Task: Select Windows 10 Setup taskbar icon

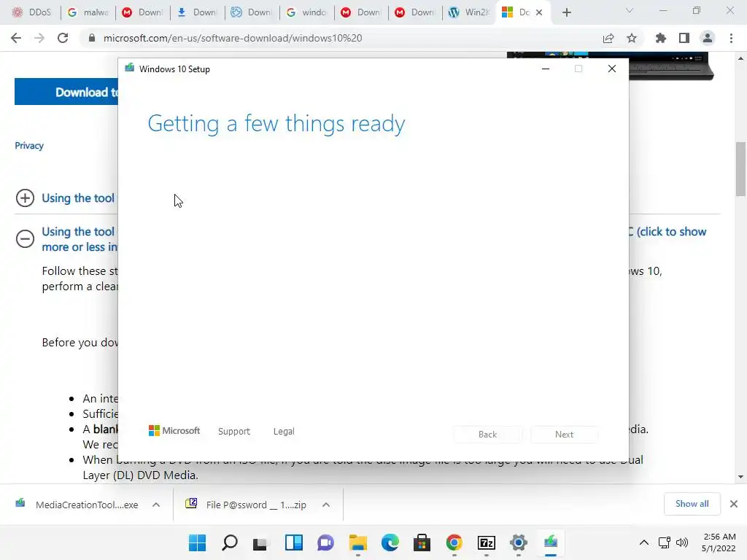Action: pos(551,542)
